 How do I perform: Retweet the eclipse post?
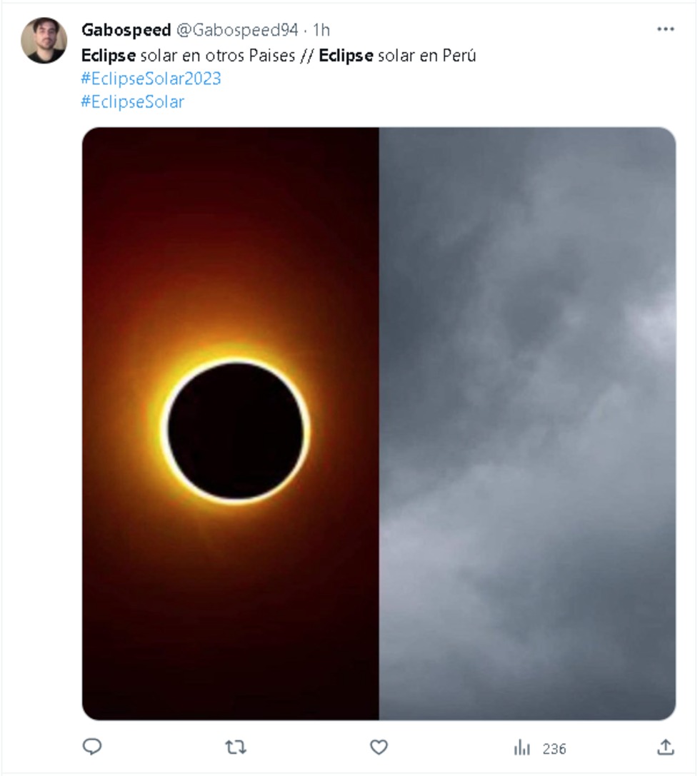coord(234,747)
